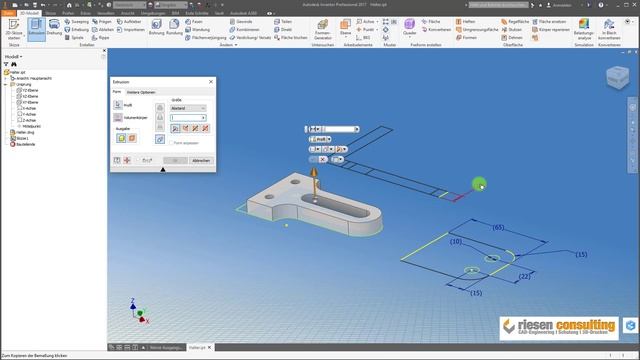Click the ViewCube in the viewport
The width and height of the screenshot is (640, 360).
(x=617, y=78)
